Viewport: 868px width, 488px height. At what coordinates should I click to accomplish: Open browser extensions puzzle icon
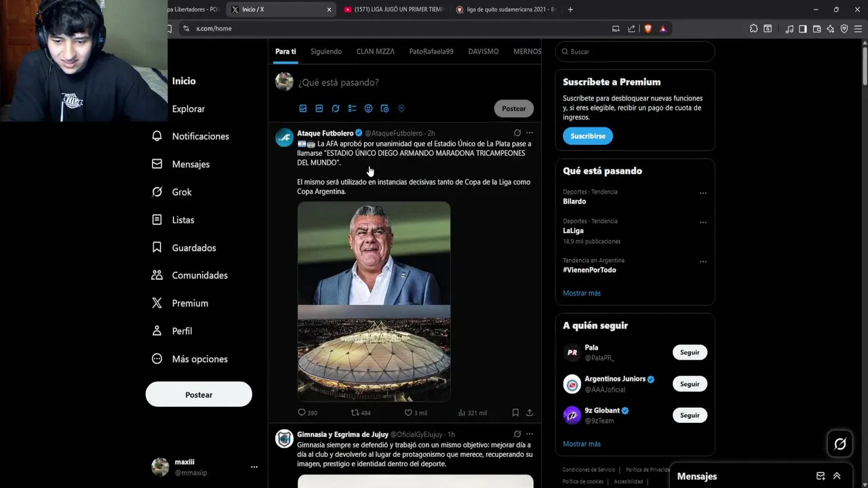(753, 28)
